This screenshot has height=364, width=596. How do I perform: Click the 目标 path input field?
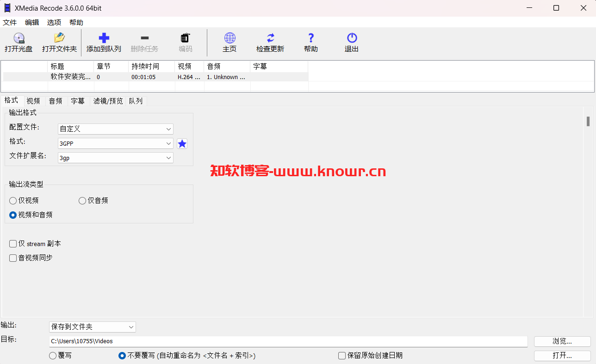coord(288,341)
